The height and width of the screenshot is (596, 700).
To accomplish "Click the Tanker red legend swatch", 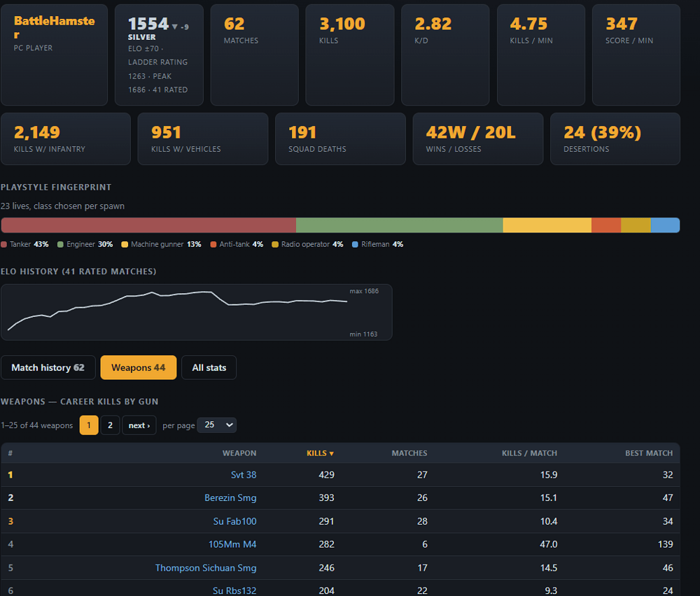I will (x=4, y=244).
